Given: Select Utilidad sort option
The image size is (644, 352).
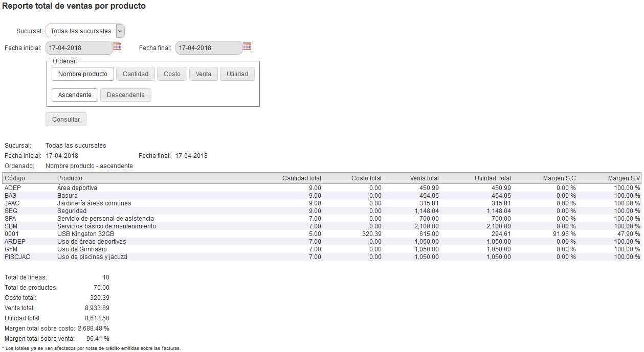Looking at the screenshot, I should [x=237, y=74].
